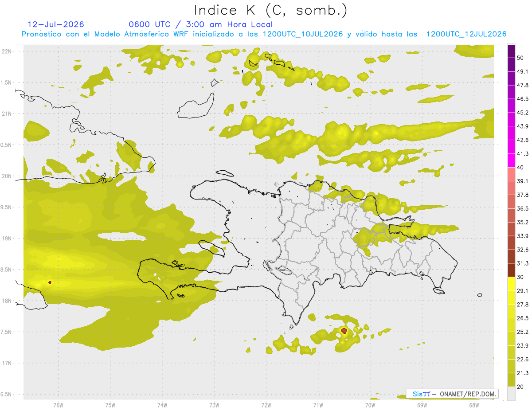Image resolution: width=532 pixels, height=411 pixels.
Task: Click the 76W longitude axis label
Action: point(58,405)
